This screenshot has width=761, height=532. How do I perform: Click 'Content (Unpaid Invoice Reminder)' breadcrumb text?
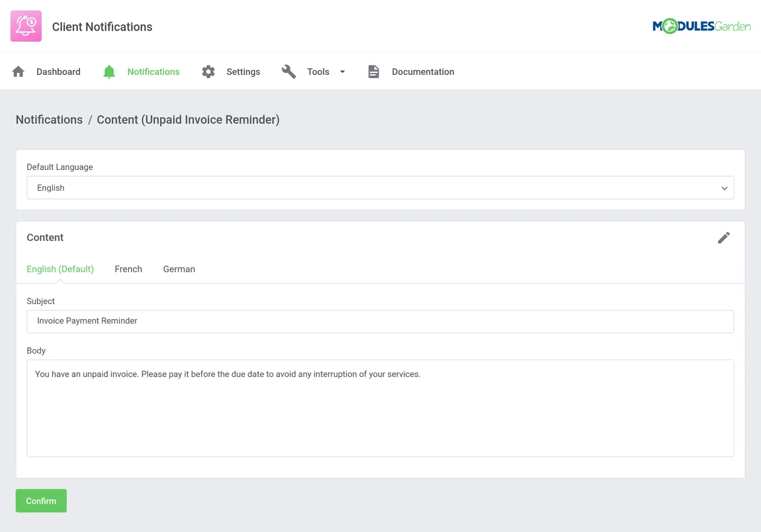click(188, 120)
